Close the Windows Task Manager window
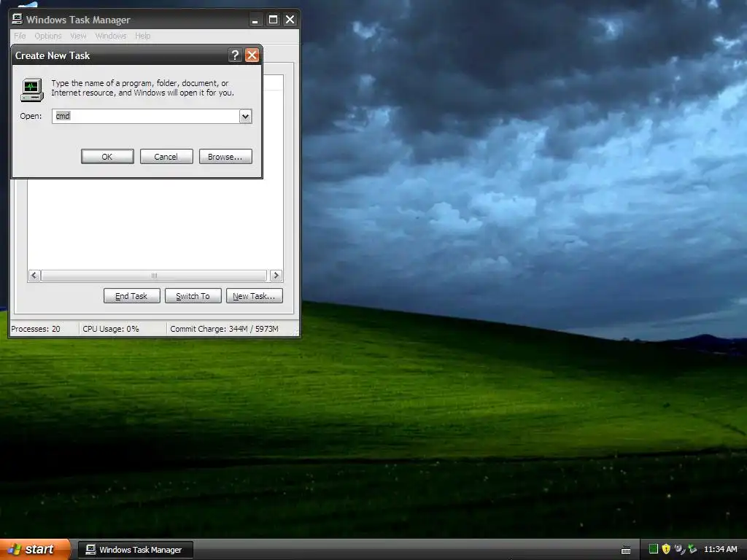747x560 pixels. 290,20
